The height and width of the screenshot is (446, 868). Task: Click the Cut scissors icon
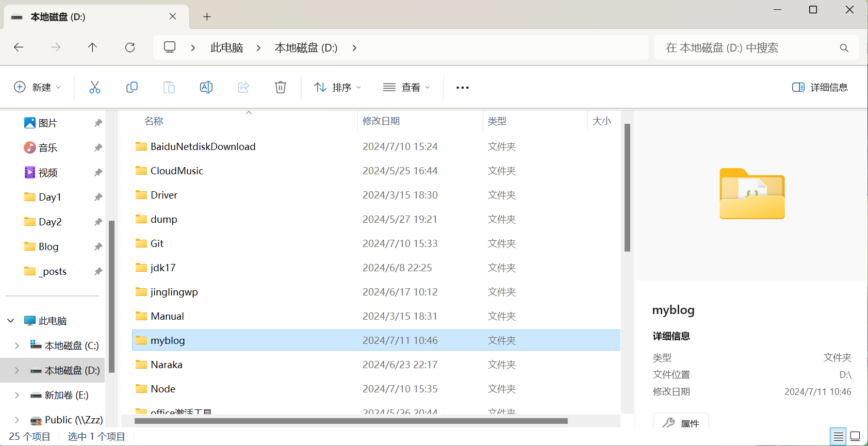(95, 87)
